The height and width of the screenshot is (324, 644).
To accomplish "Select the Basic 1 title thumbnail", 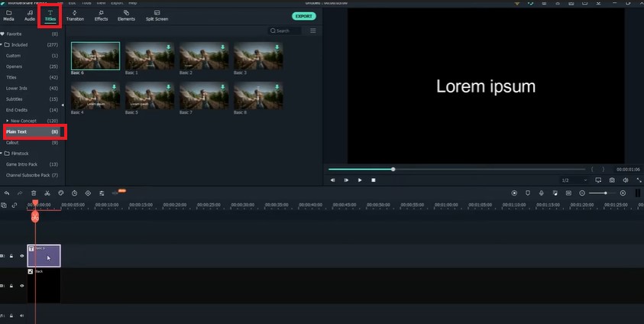I will pos(150,56).
